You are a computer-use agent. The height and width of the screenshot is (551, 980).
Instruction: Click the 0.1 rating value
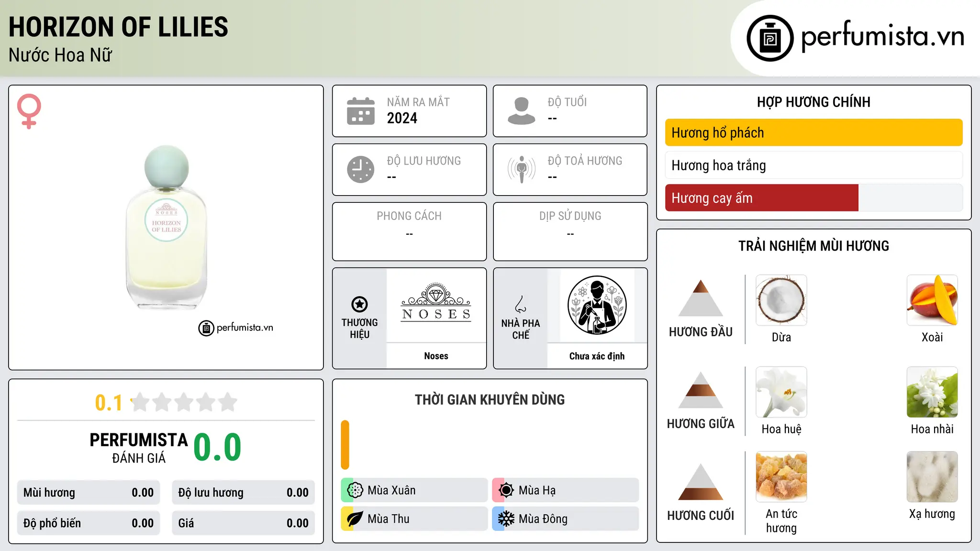[109, 403]
